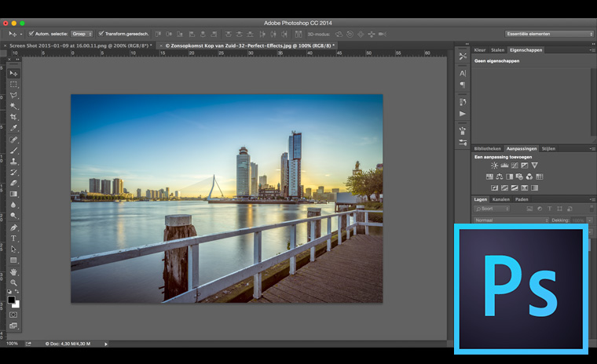This screenshot has width=597, height=364.
Task: Switch to the Stijlen tab
Action: (548, 149)
